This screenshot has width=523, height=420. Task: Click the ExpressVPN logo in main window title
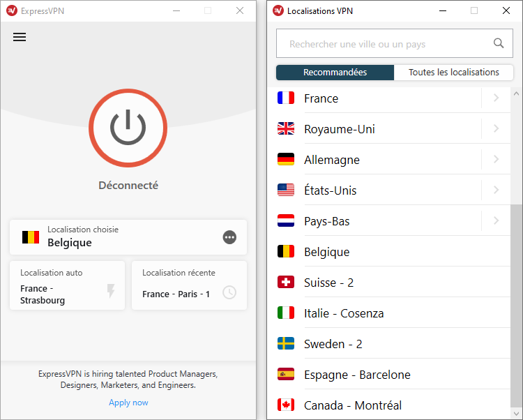pos(12,10)
